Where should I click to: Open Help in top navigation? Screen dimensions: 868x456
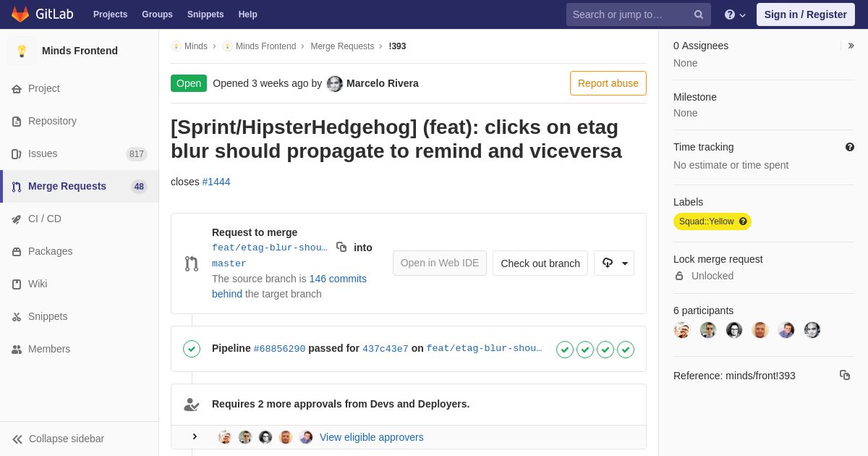pyautogui.click(x=248, y=14)
